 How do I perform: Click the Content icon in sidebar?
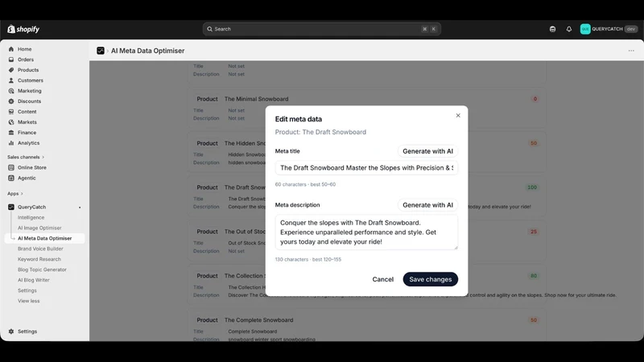[11, 112]
